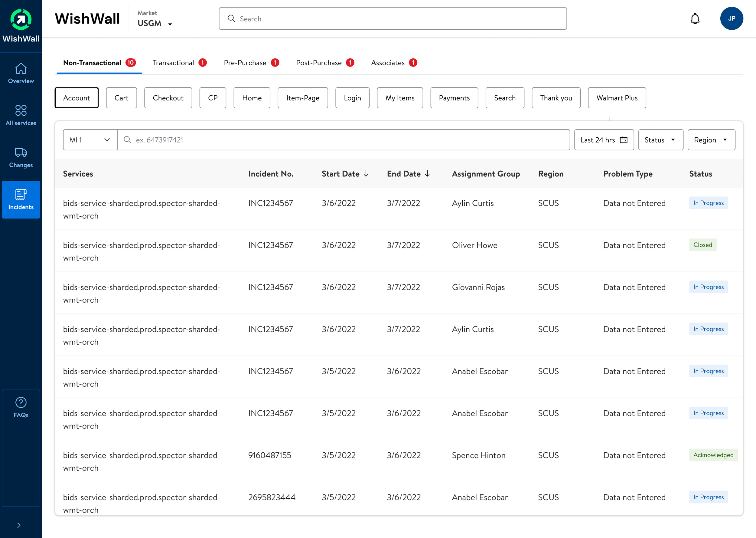This screenshot has width=756, height=538.
Task: Open the Region filter dropdown
Action: [711, 140]
